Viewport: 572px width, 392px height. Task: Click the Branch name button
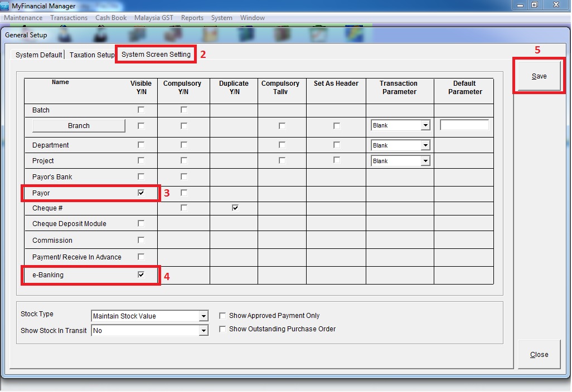click(79, 126)
